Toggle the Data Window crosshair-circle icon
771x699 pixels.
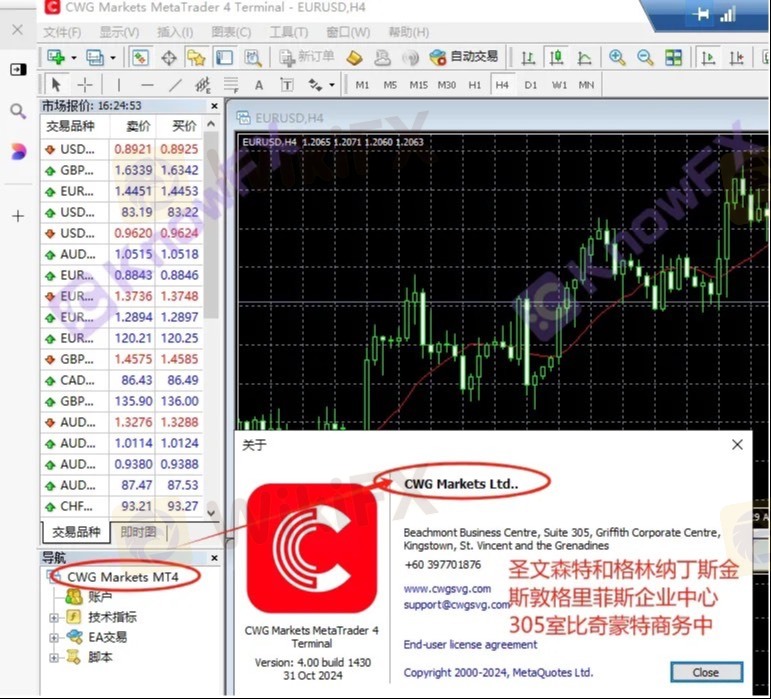(169, 58)
